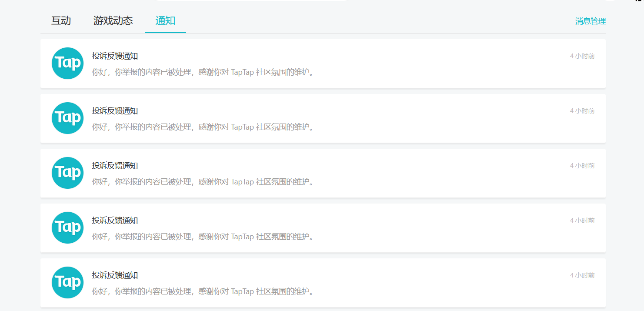Open the 游戏动态 tab
This screenshot has height=311, width=644.
tap(113, 21)
